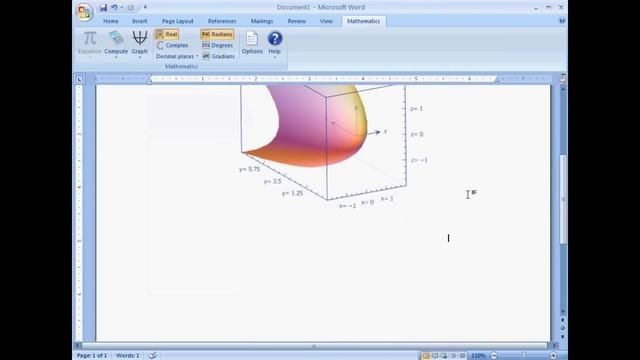Open the undo history dropdown arrow
This screenshot has width=640, height=360.
click(x=122, y=7)
